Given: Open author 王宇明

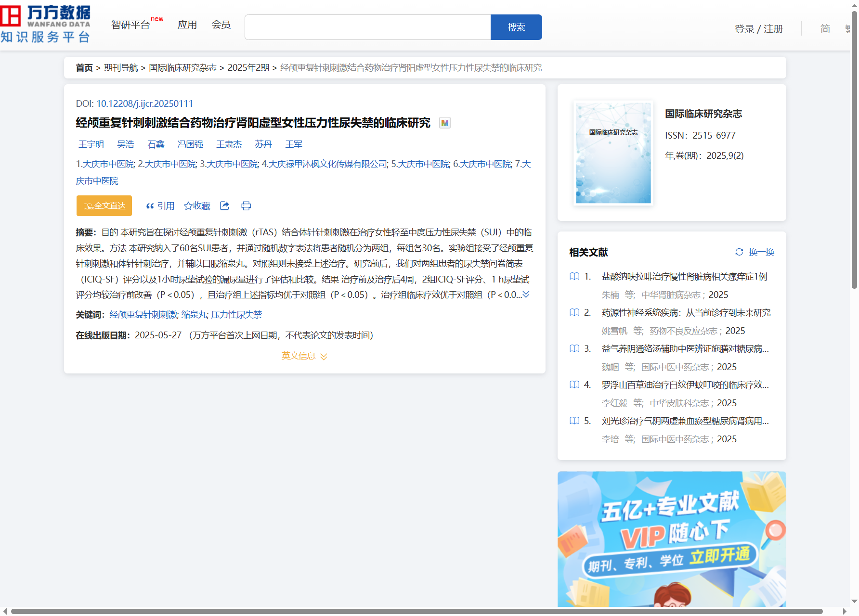Looking at the screenshot, I should click(x=91, y=144).
